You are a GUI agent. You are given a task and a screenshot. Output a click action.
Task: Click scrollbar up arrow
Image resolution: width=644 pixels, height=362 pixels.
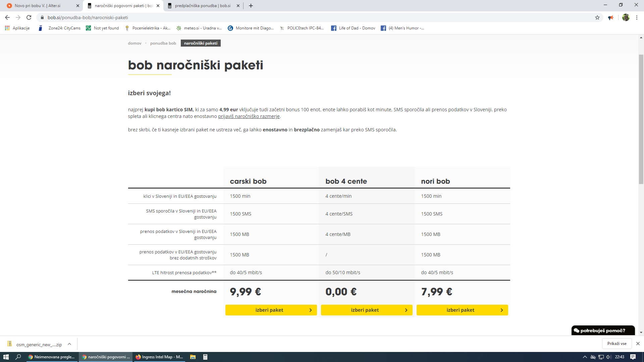click(641, 38)
